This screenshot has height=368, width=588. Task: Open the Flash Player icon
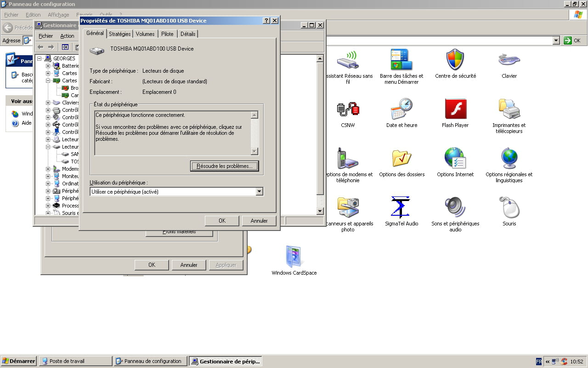click(x=455, y=109)
